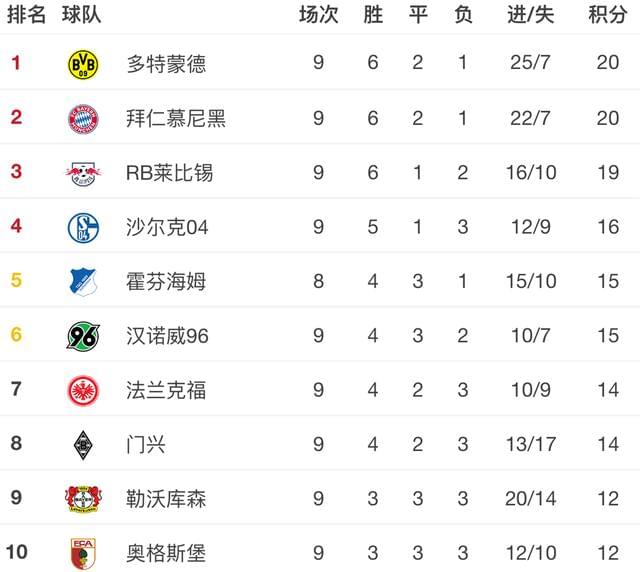Click the Schalke 04 blue crest
Screen dimensions: 640x572
tap(83, 227)
